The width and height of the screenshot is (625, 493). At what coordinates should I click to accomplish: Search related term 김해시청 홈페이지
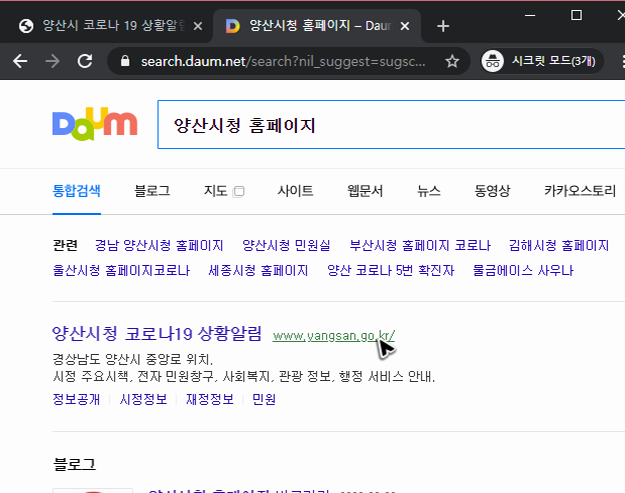559,245
